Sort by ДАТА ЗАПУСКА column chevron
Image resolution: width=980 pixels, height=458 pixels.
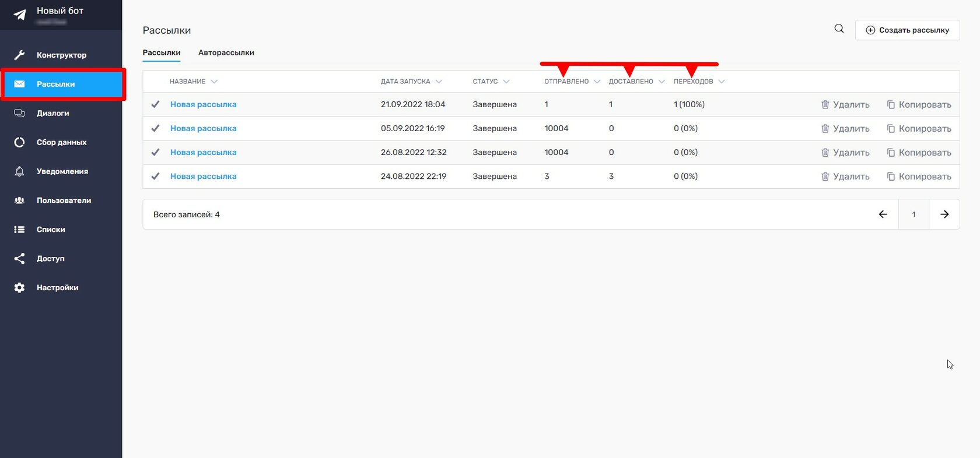[439, 82]
